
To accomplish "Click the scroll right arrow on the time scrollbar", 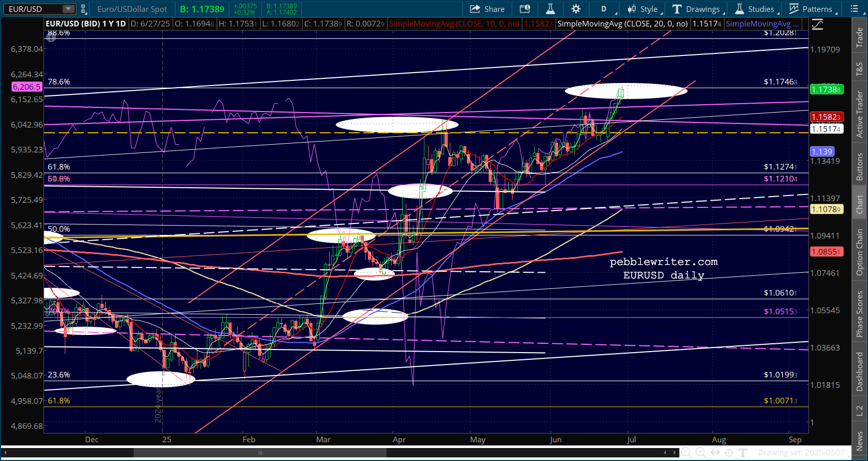I will point(674,453).
